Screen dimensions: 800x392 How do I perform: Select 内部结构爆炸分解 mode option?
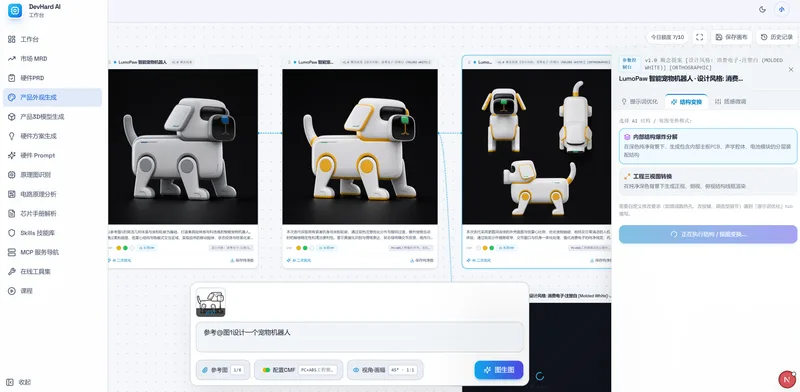pos(708,146)
